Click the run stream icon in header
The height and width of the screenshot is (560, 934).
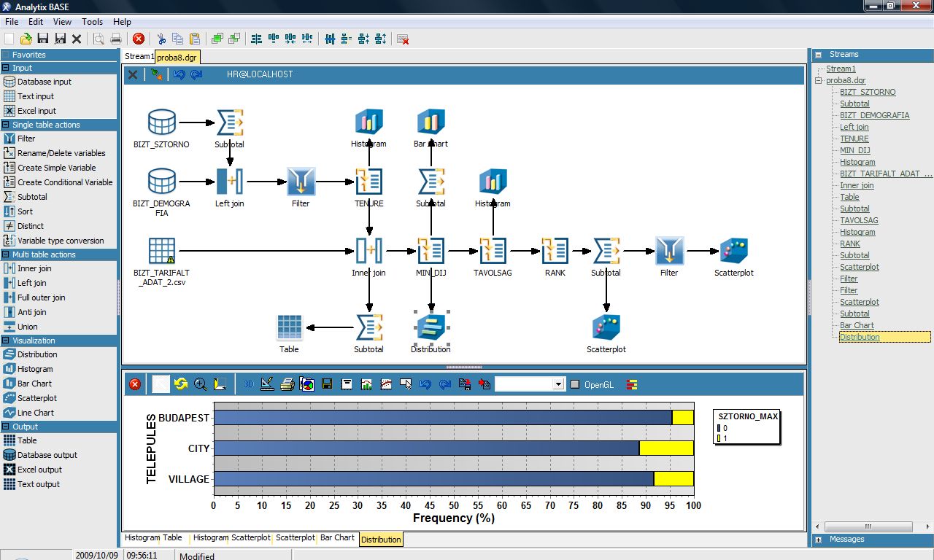[156, 74]
